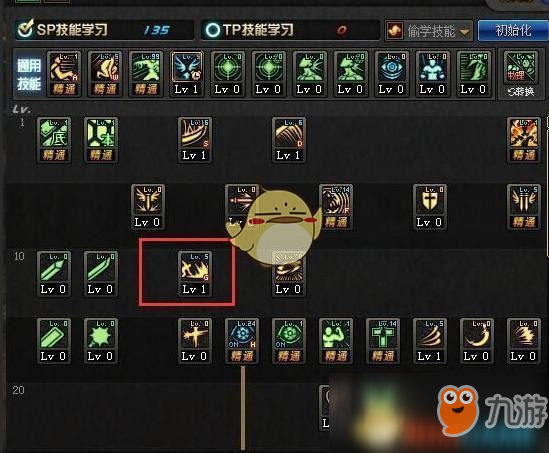Select the green starburst skill at Lv 0
549x453 pixels.
pyautogui.click(x=101, y=341)
